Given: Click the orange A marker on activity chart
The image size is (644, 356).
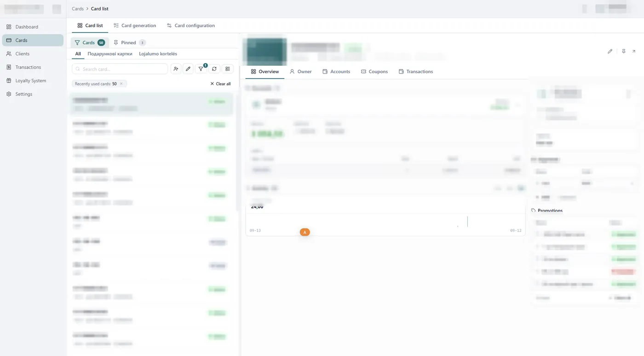Looking at the screenshot, I should (305, 233).
